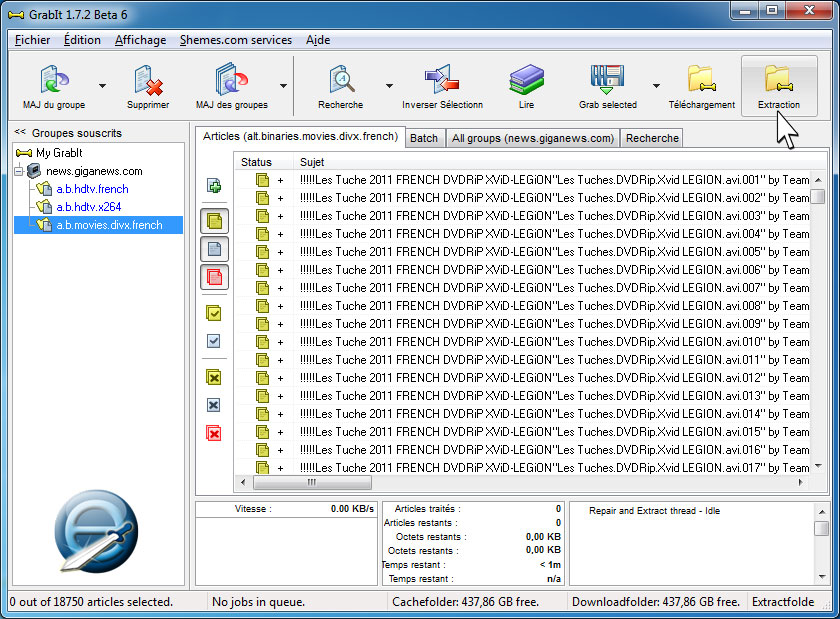Select group a.b.hdtv.x264
The height and width of the screenshot is (619, 840).
(89, 207)
